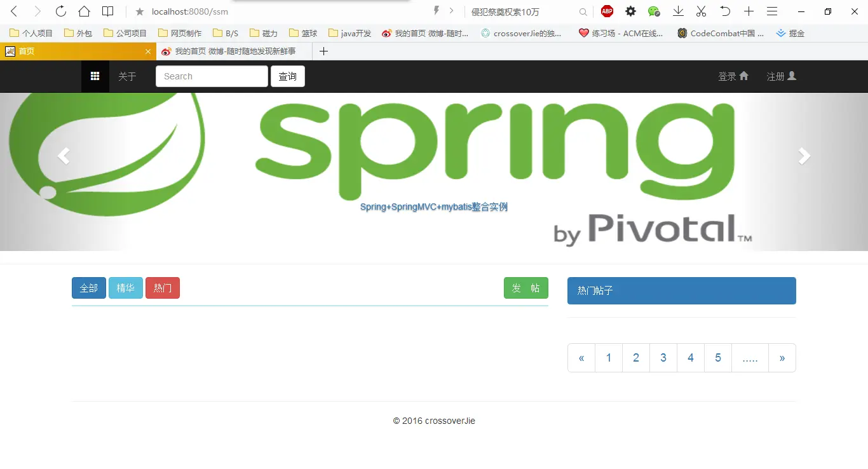Viewport: 868px width, 469px height.
Task: Go to the next page with »
Action: (x=782, y=358)
